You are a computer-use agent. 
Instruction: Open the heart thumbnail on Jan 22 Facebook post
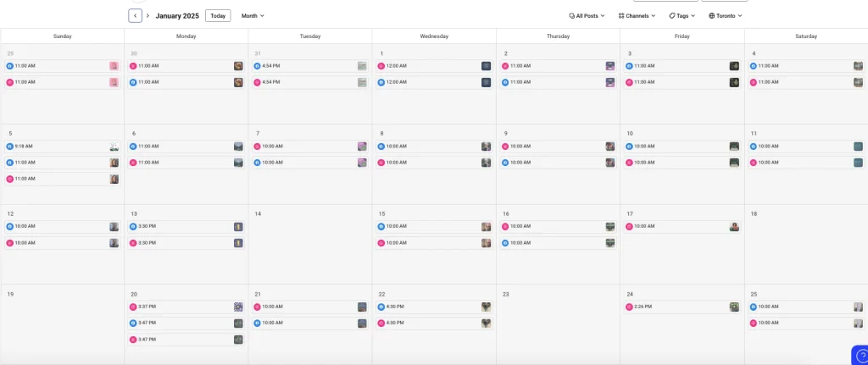486,307
